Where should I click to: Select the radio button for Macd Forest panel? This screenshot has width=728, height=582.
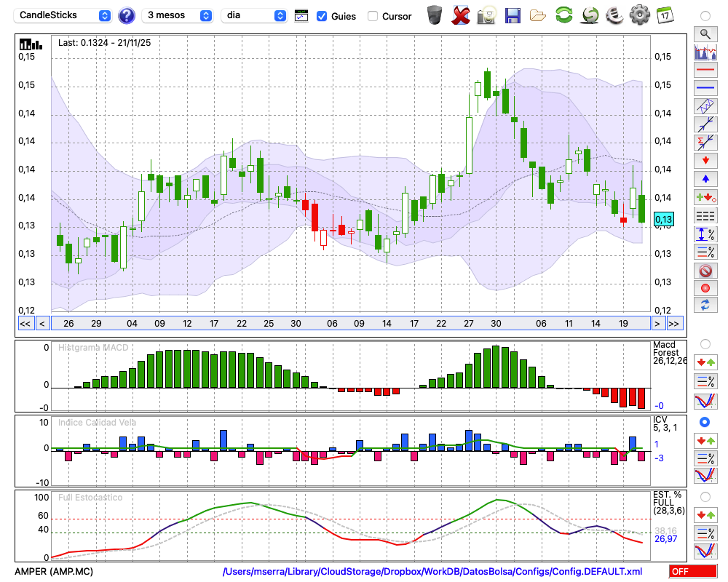[705, 343]
